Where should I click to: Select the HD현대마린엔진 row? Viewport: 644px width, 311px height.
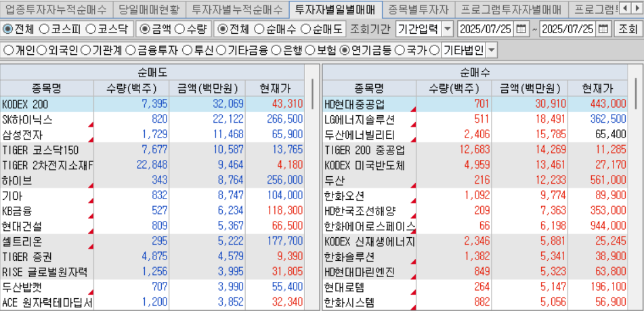click(475, 272)
